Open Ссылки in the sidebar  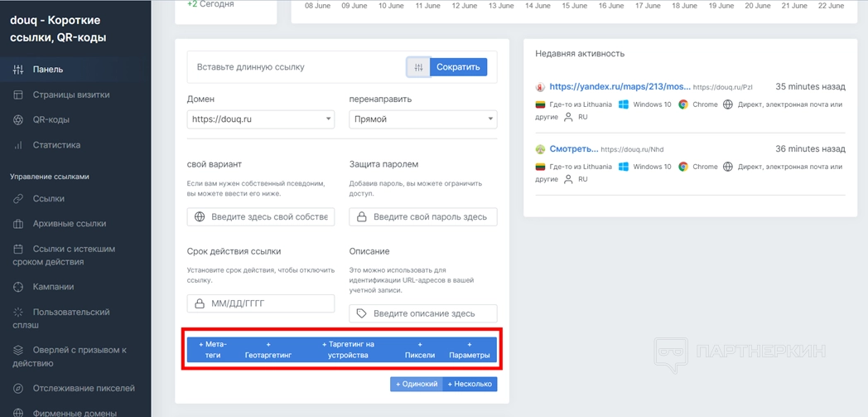coord(49,199)
